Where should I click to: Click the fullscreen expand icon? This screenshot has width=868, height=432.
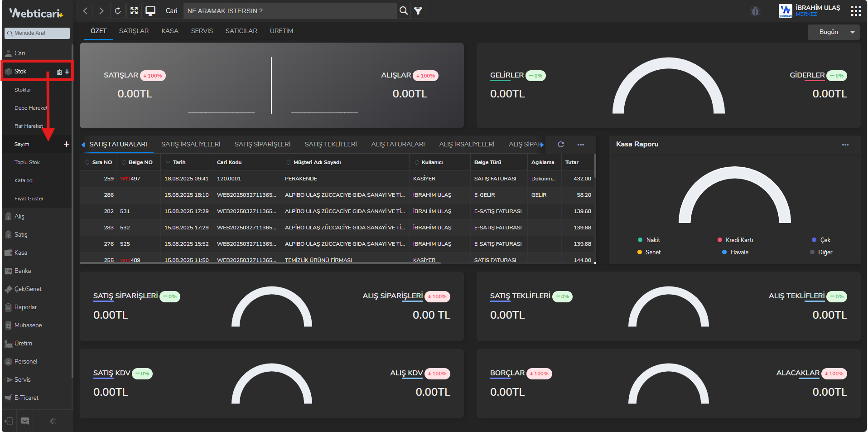tap(134, 11)
